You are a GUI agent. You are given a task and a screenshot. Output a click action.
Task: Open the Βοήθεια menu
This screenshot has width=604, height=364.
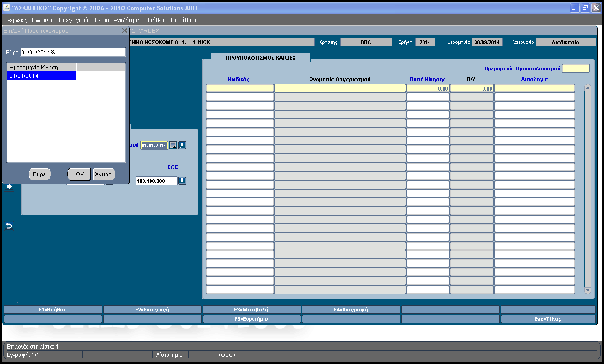tap(156, 20)
